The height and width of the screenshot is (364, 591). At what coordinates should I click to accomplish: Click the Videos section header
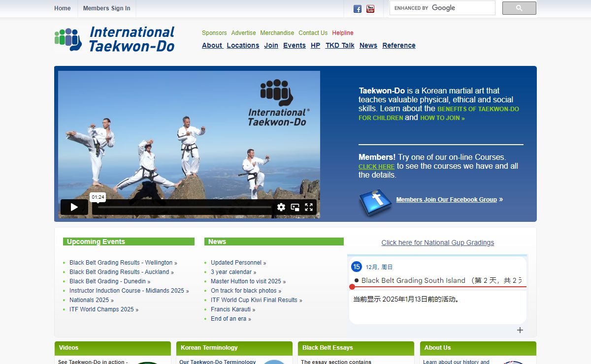(113, 348)
